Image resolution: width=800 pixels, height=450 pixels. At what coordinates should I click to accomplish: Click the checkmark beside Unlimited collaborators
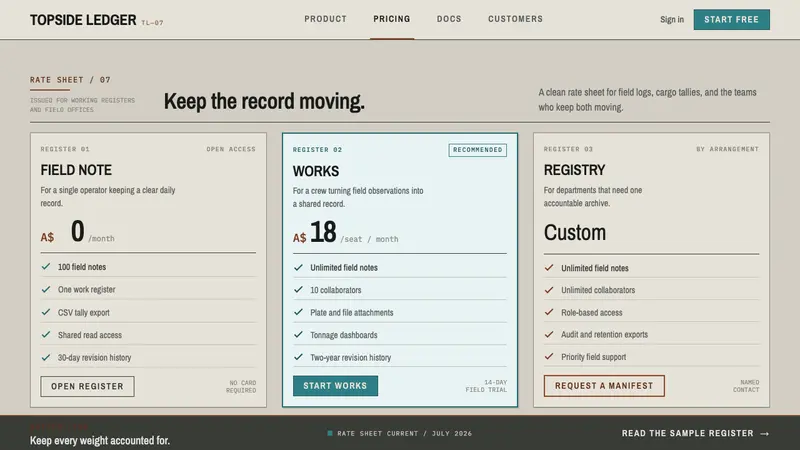click(x=549, y=290)
